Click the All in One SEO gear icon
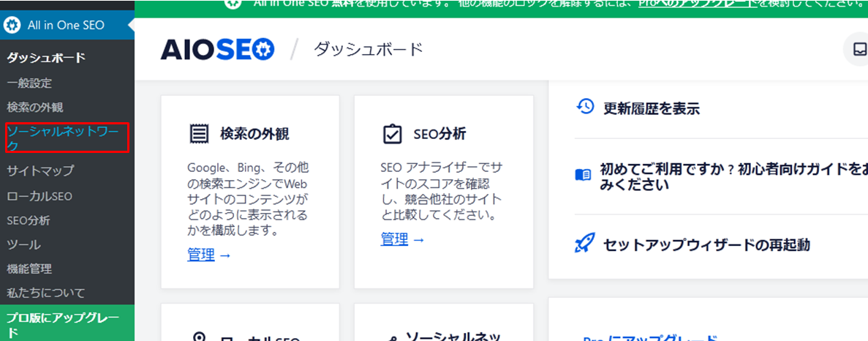Image resolution: width=868 pixels, height=341 pixels. coord(12,25)
